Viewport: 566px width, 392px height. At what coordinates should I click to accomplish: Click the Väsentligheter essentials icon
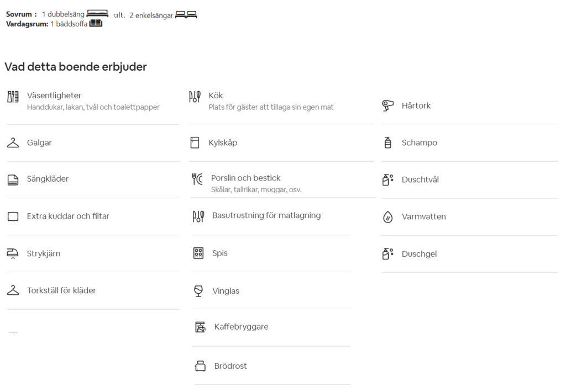pyautogui.click(x=13, y=97)
